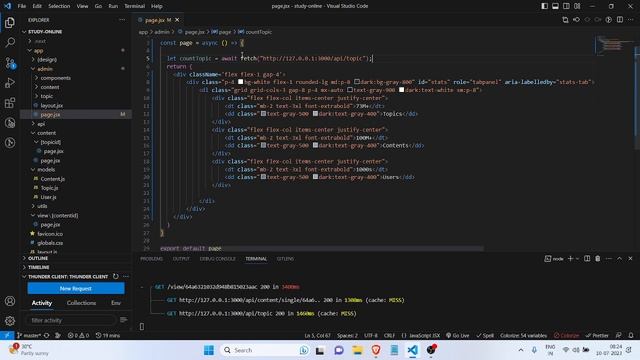
Task: Open the editor More Actions ellipsis
Action: 631,20
